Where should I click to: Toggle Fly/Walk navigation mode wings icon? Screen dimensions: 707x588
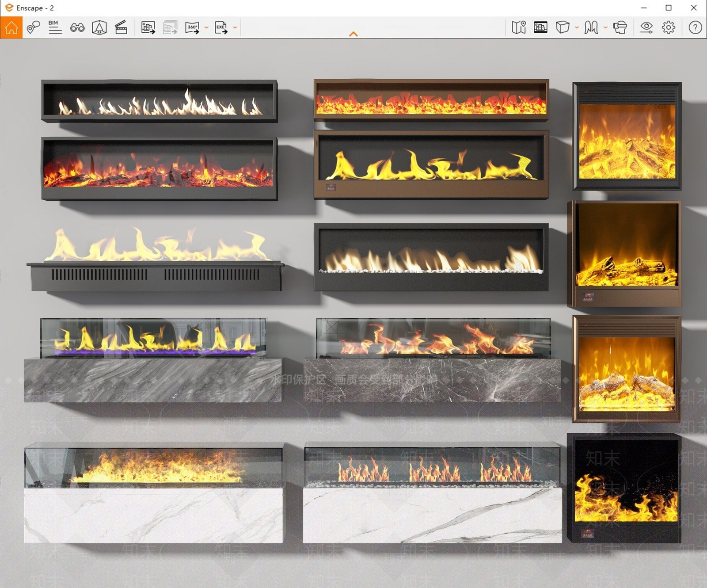(x=591, y=27)
